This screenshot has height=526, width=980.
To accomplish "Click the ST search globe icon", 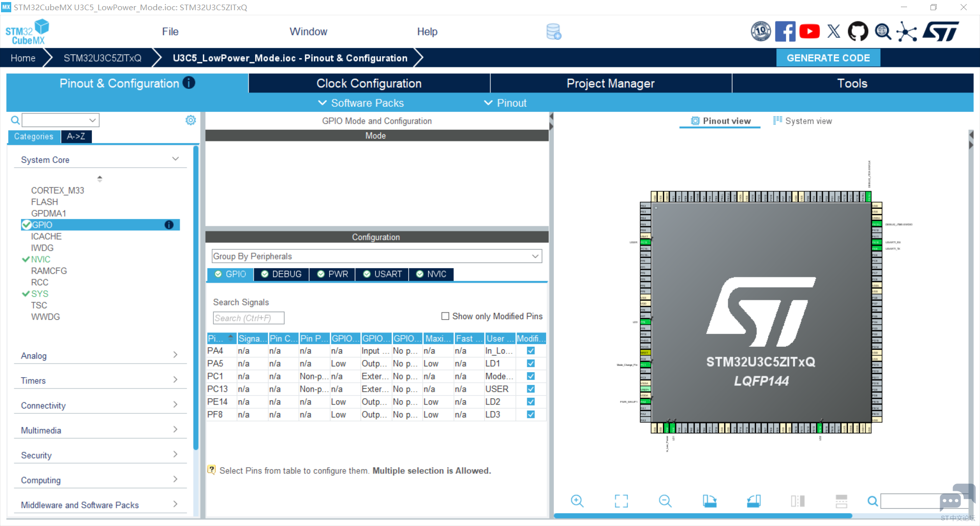I will click(x=883, y=32).
